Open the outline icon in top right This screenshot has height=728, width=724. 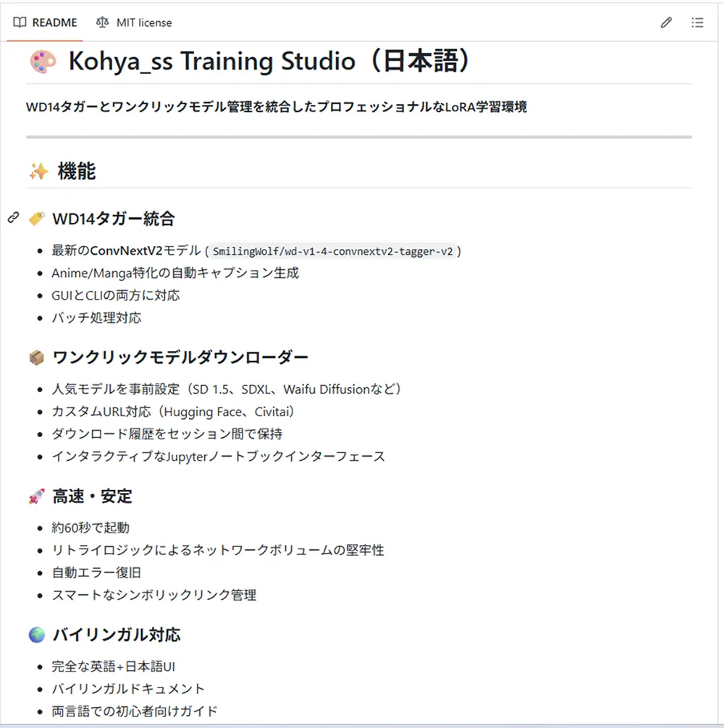697,22
